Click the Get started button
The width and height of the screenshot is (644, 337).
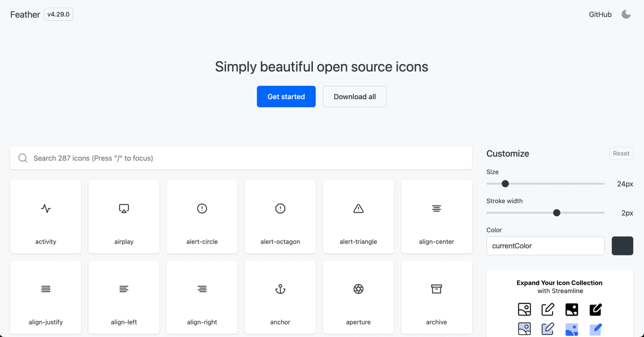point(286,97)
